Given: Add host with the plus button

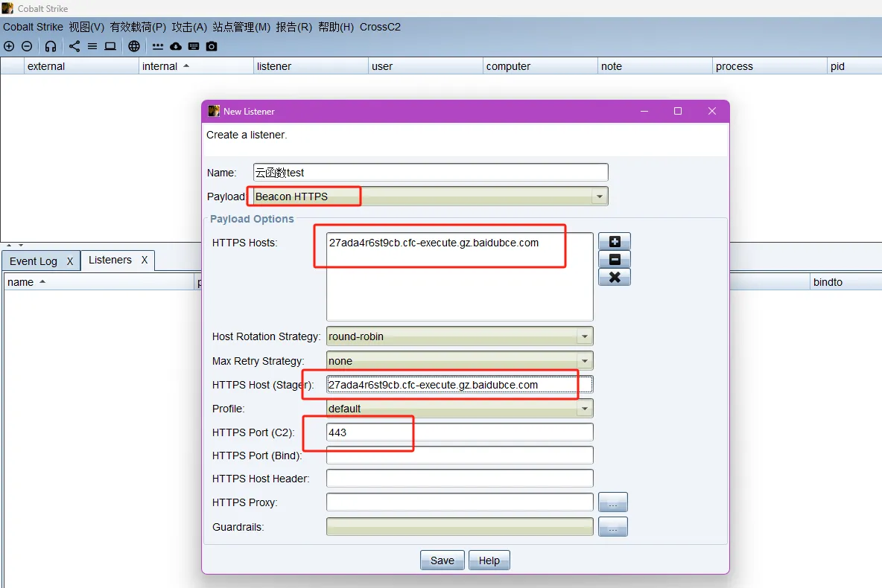Looking at the screenshot, I should tap(615, 242).
